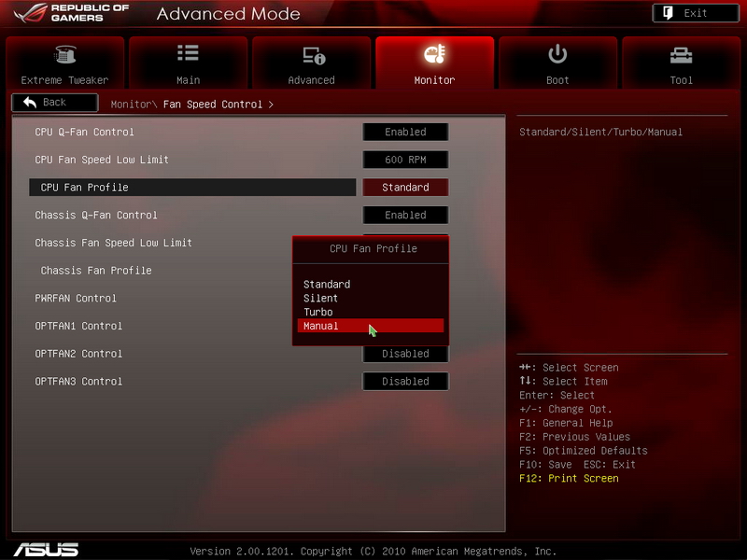This screenshot has width=747, height=560.
Task: Click the ASUS logo
Action: (x=46, y=550)
